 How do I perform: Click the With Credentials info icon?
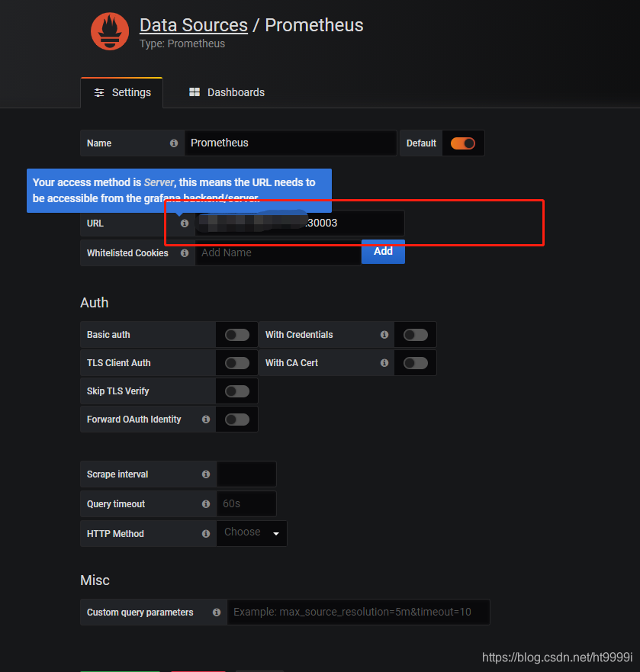[x=384, y=335]
